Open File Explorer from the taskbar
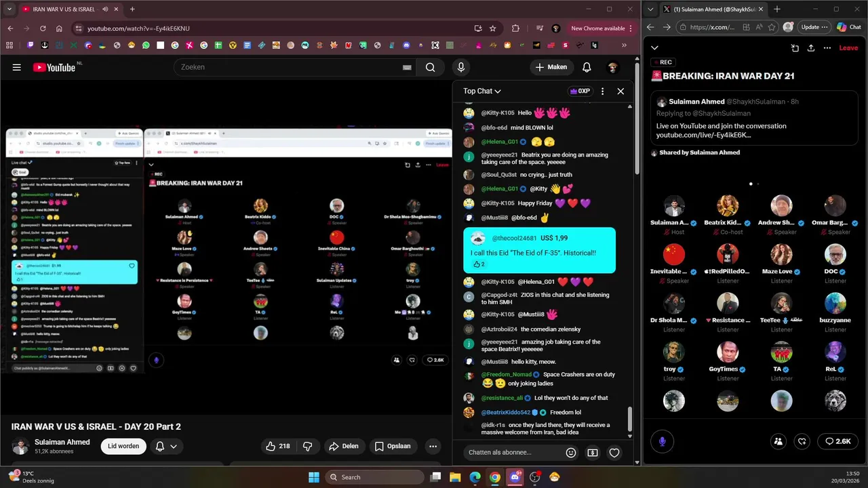 tap(455, 477)
